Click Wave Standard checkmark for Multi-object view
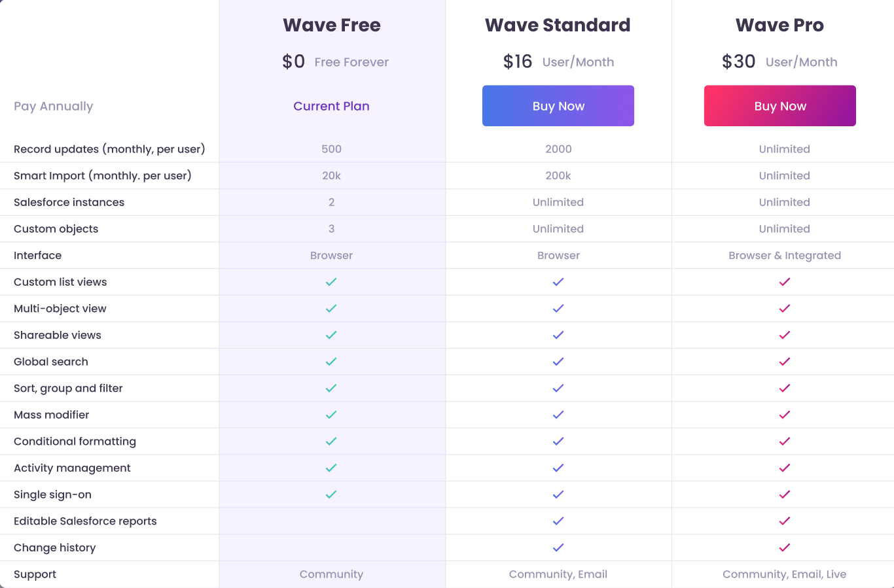The image size is (894, 588). [x=558, y=309]
